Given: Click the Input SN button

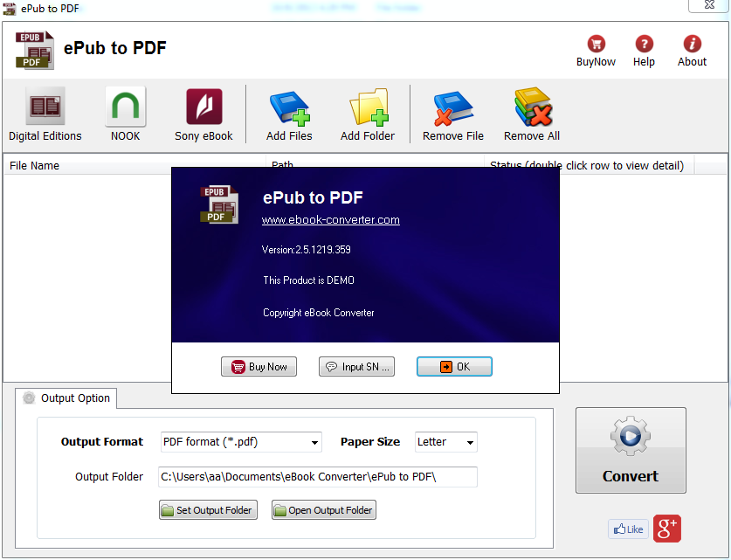Looking at the screenshot, I should tap(356, 366).
